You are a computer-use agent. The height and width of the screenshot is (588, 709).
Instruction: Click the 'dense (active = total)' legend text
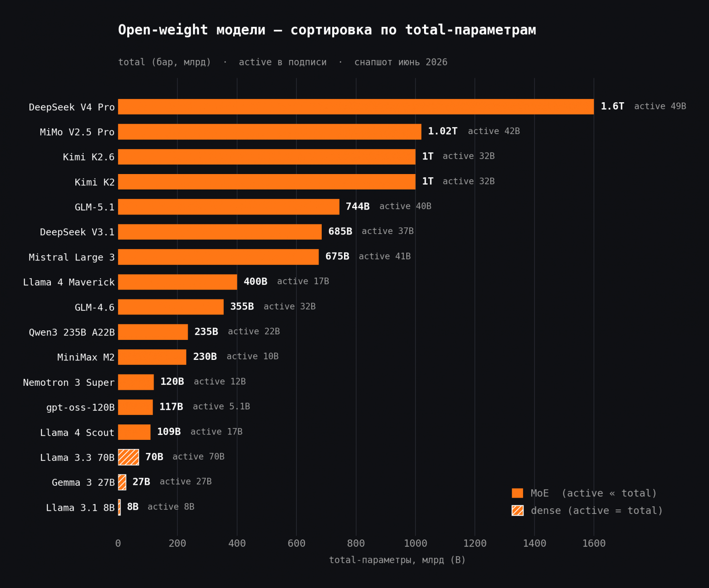tap(597, 511)
